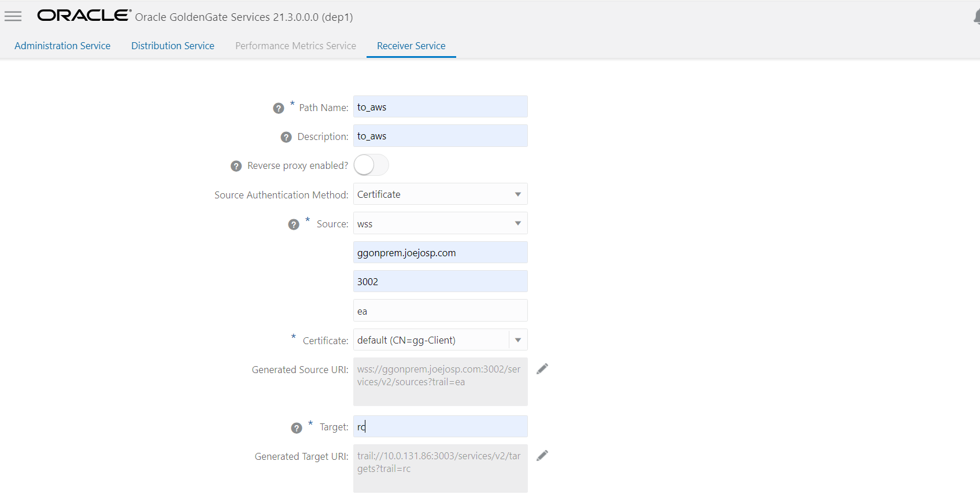Click the Source Authentication Method label
Viewport: 980px width, 498px height.
[x=282, y=195]
